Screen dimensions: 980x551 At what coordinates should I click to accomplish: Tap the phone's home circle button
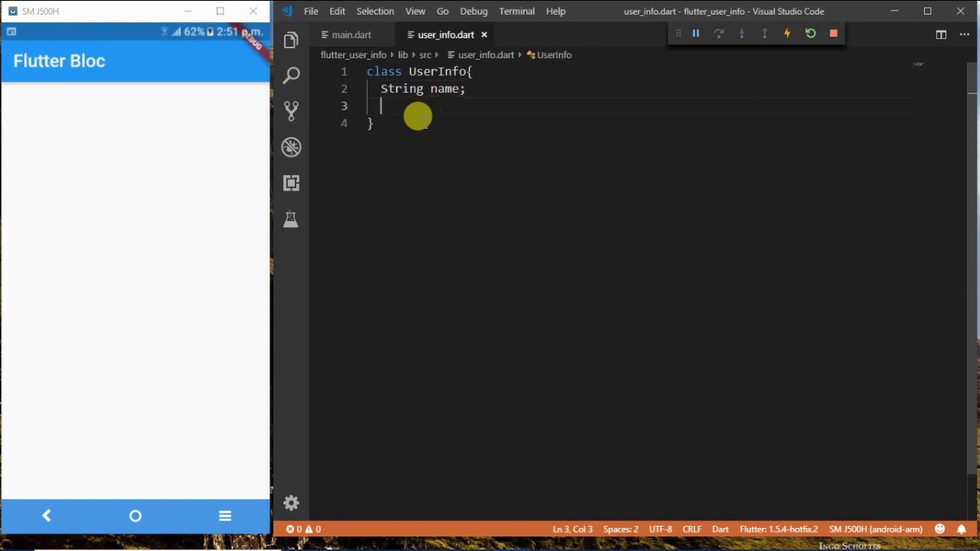coord(136,517)
